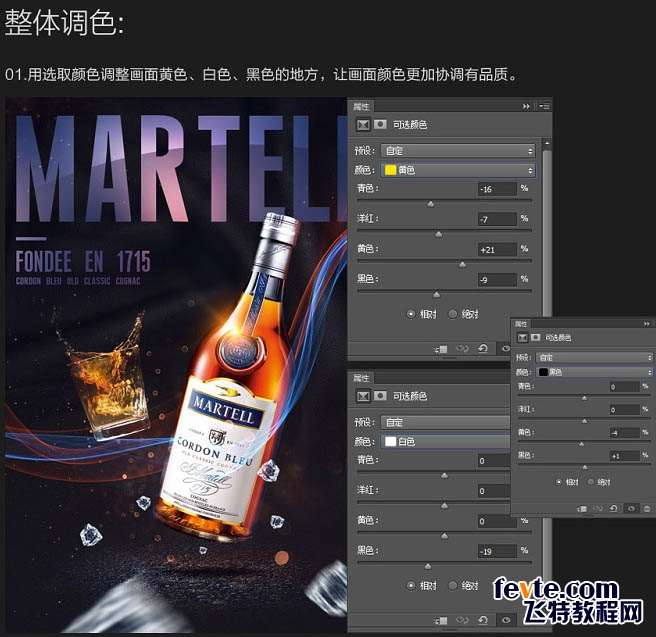Image resolution: width=656 pixels, height=637 pixels.
Task: Click 洋红 value field showing -7
Action: [497, 219]
